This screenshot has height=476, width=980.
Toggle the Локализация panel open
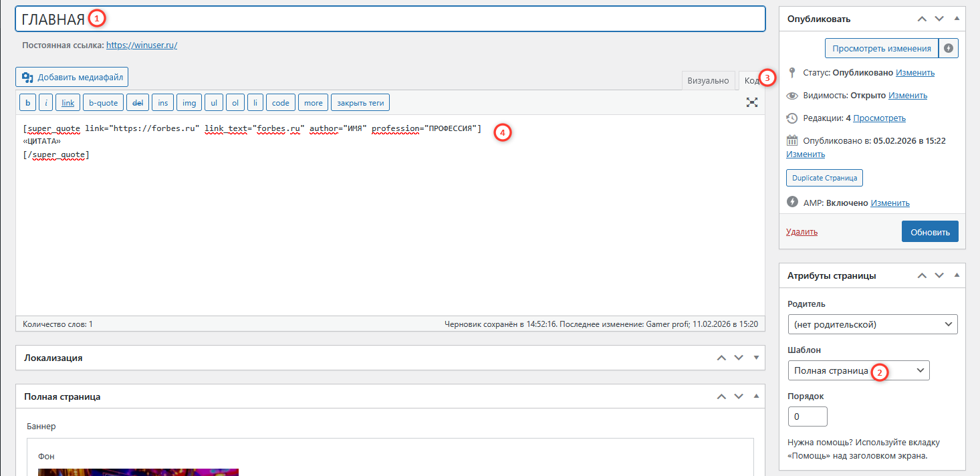(756, 358)
